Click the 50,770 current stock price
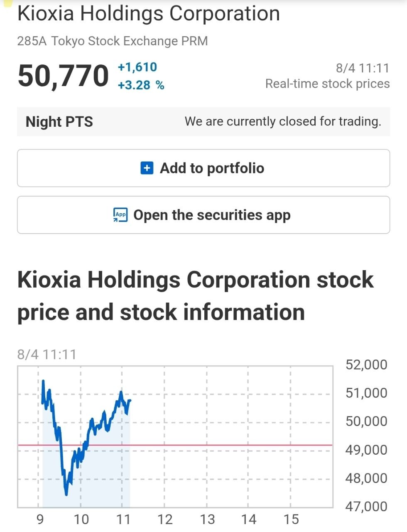The width and height of the screenshot is (407, 532). tap(63, 76)
